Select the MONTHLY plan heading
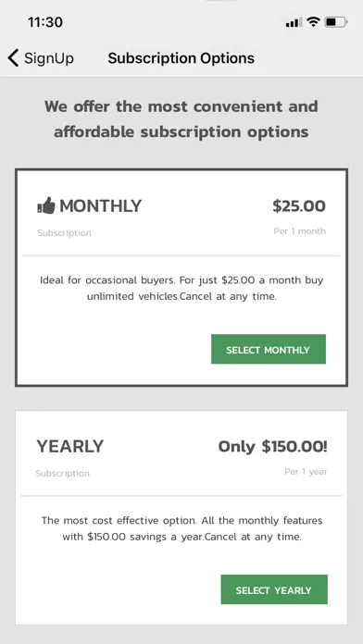Screen dimensions: 363x644 [100, 205]
